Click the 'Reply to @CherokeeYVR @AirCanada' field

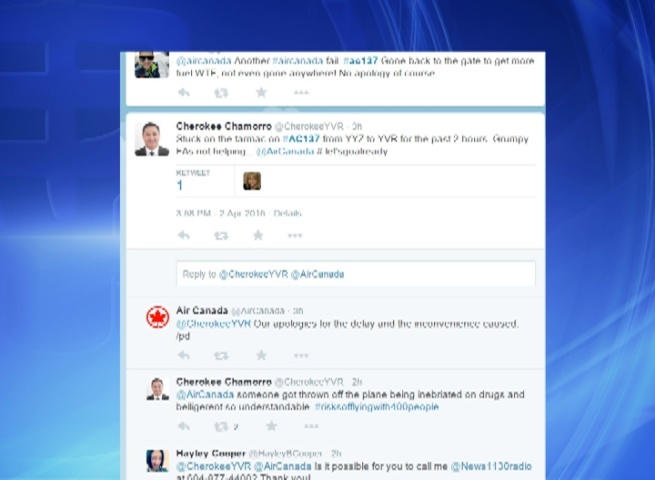tap(356, 274)
